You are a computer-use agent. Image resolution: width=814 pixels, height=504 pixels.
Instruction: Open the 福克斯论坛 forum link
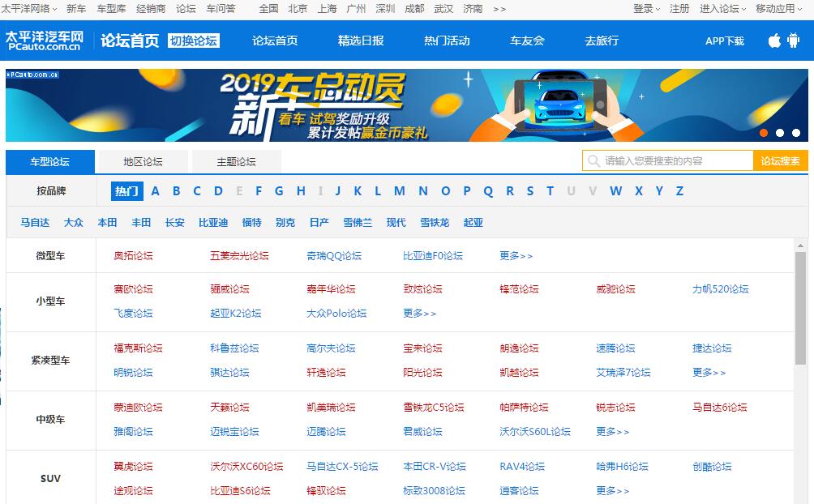(x=138, y=348)
